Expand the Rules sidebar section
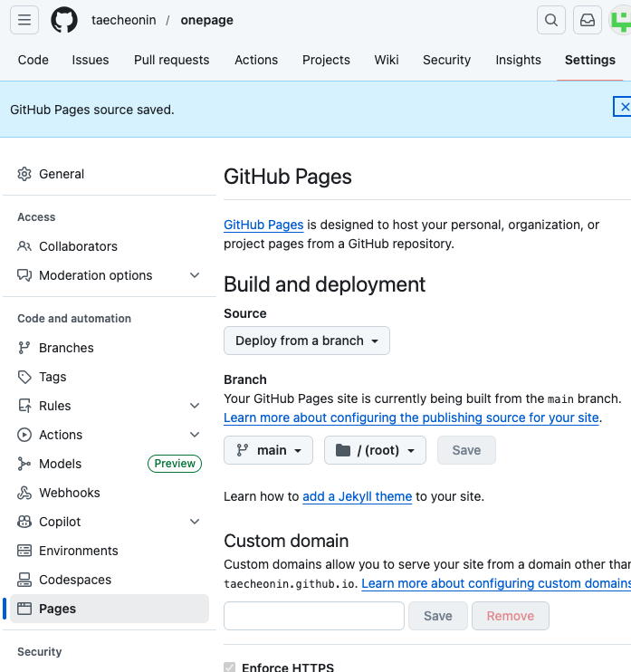The height and width of the screenshot is (672, 631). [x=195, y=406]
